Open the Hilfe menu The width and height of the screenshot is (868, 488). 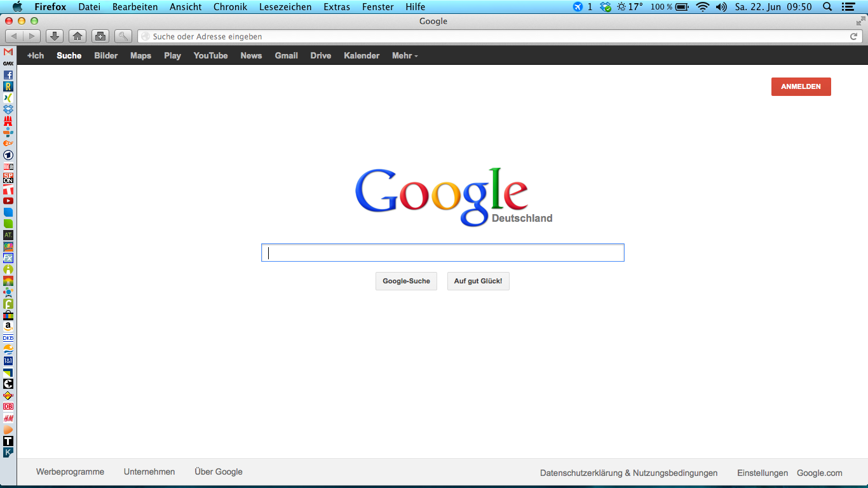coord(416,7)
